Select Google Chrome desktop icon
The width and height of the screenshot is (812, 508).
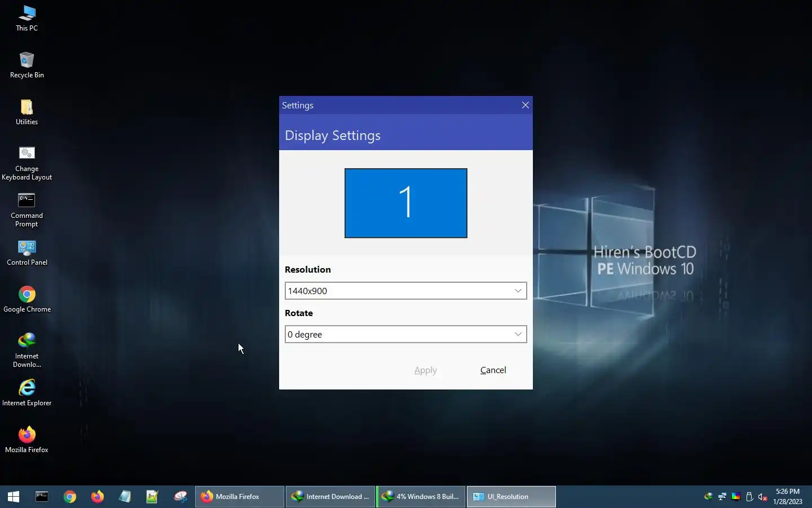click(27, 300)
